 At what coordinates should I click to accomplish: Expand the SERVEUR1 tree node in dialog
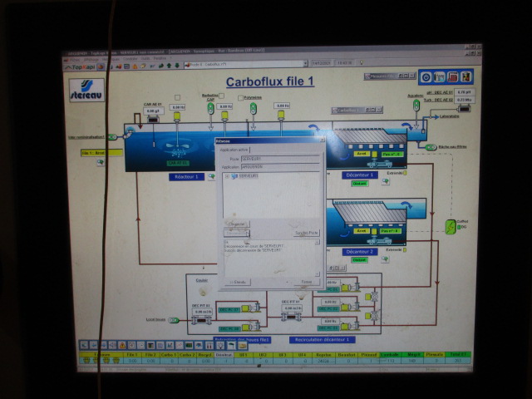(x=227, y=176)
